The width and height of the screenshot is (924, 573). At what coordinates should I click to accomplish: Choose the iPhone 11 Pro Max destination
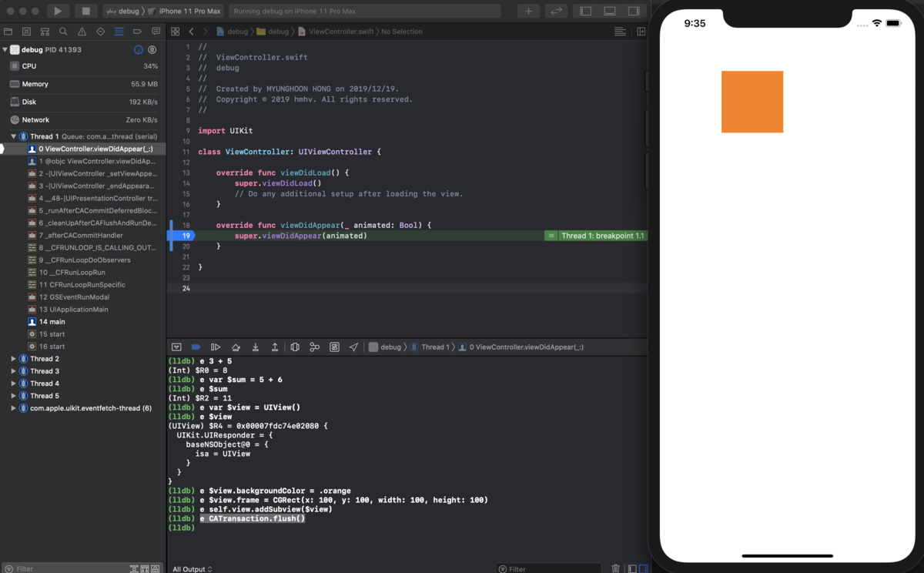(184, 12)
